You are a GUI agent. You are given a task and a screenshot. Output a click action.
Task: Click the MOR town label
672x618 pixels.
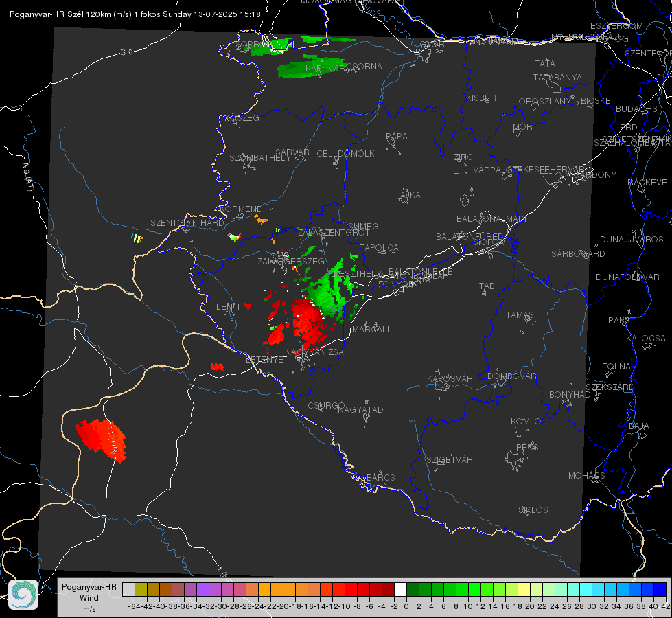[x=523, y=127]
